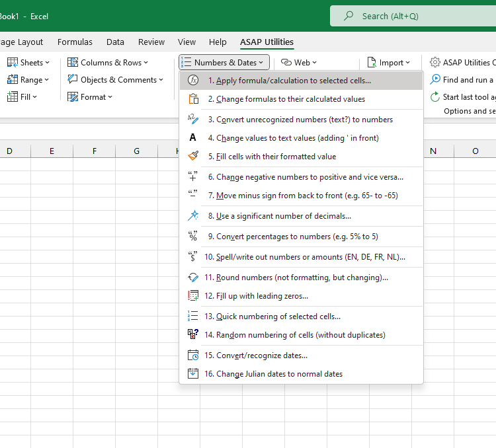Expand the Columns & Rows dropdown
This screenshot has width=496, height=448.
(108, 62)
